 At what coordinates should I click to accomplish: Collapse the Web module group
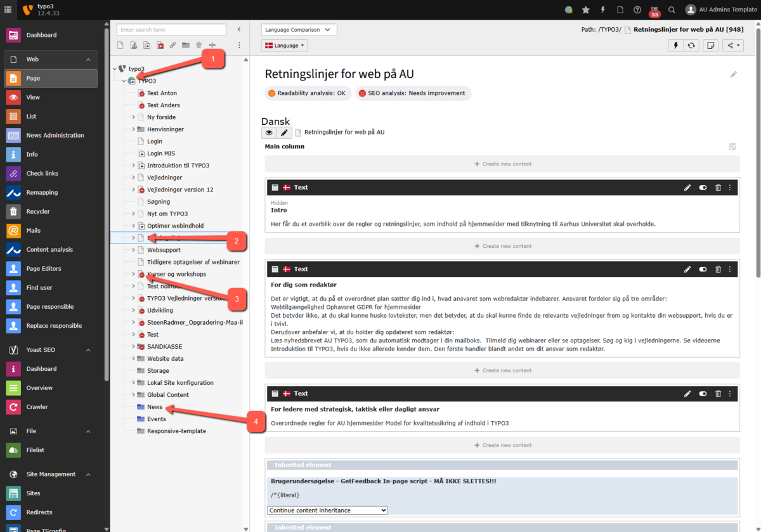(88, 59)
